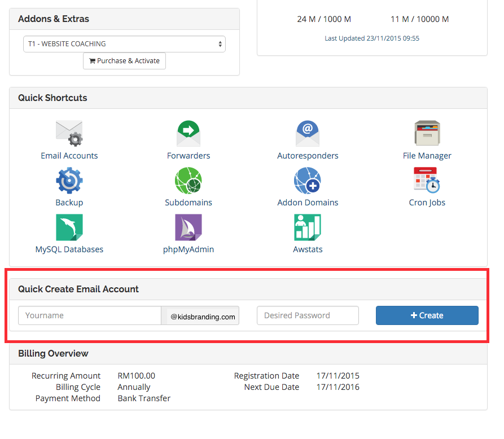Open the Subdomains globe icon

click(x=189, y=181)
